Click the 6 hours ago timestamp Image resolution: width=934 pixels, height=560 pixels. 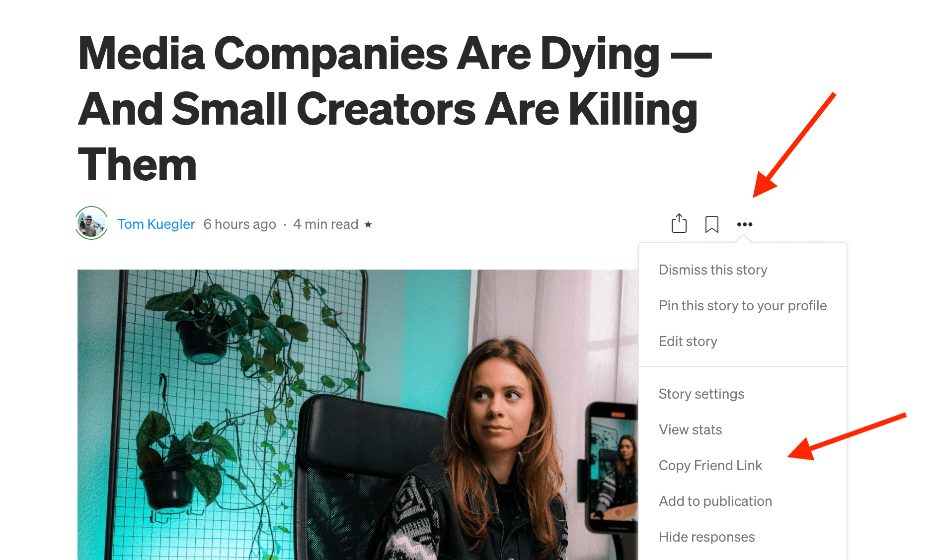point(239,224)
